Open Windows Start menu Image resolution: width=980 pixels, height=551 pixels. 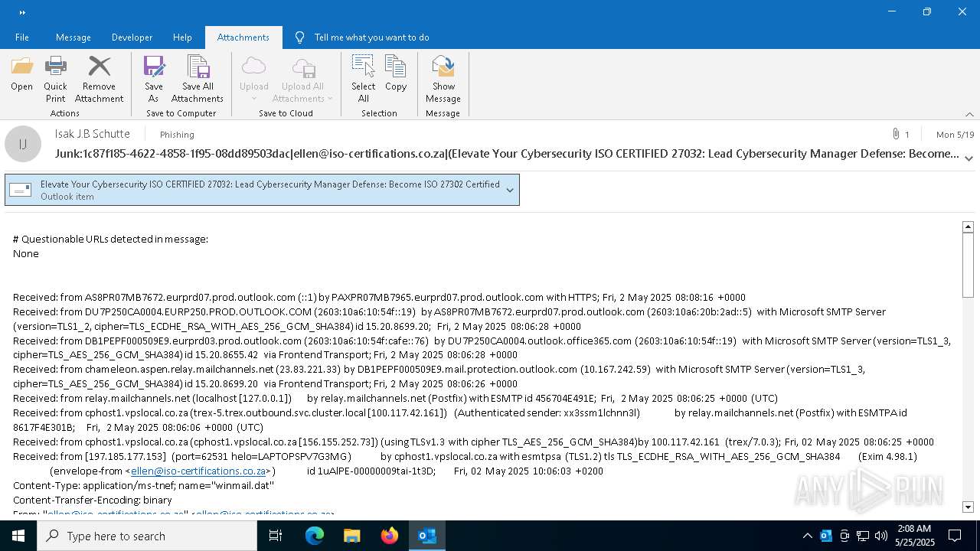[18, 536]
